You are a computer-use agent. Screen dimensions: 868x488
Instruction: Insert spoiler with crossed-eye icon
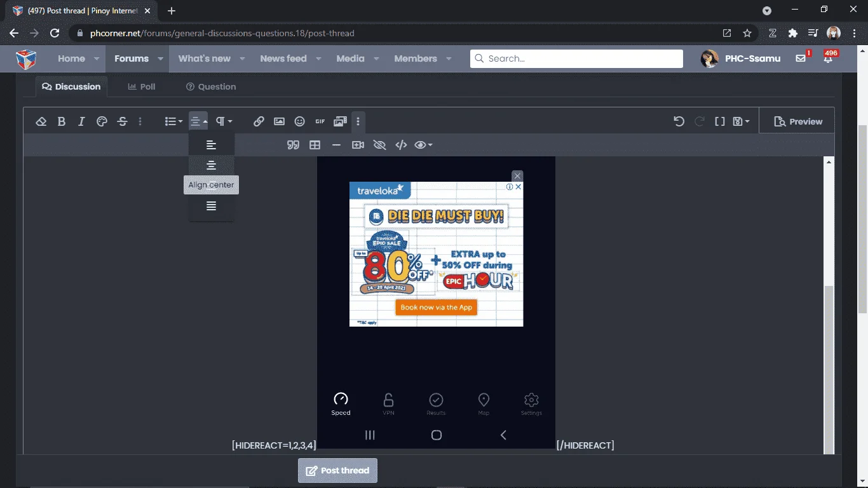(x=379, y=145)
